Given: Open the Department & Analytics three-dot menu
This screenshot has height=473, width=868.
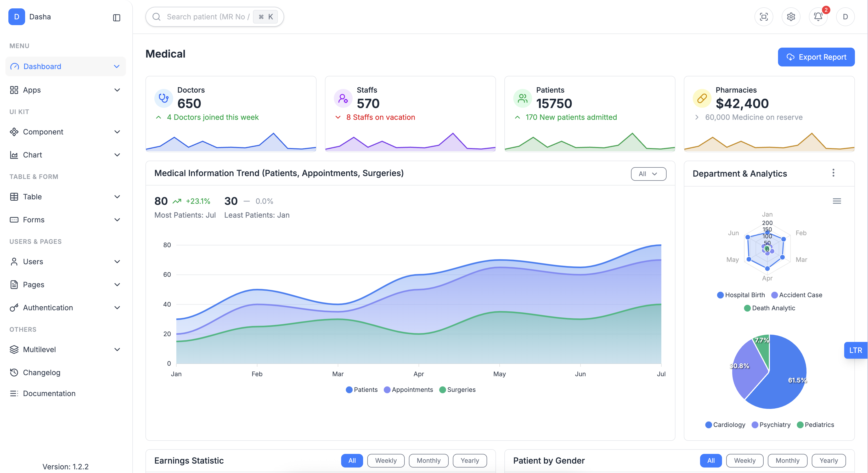Looking at the screenshot, I should [833, 173].
